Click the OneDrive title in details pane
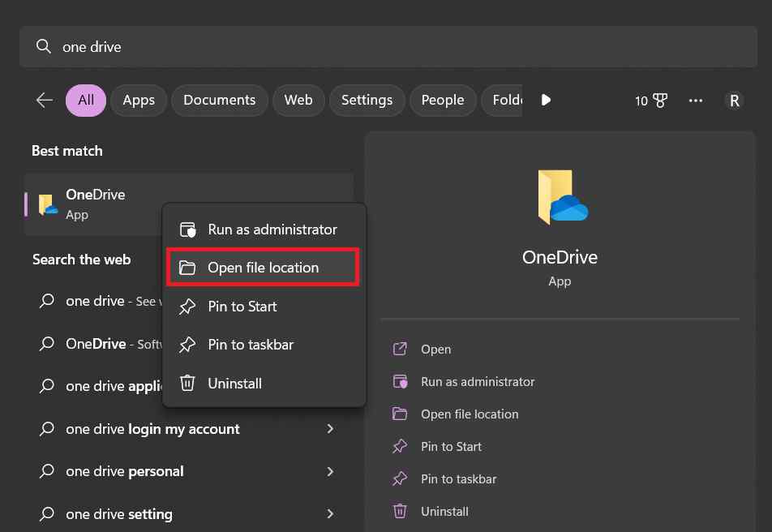The width and height of the screenshot is (772, 532). [560, 257]
